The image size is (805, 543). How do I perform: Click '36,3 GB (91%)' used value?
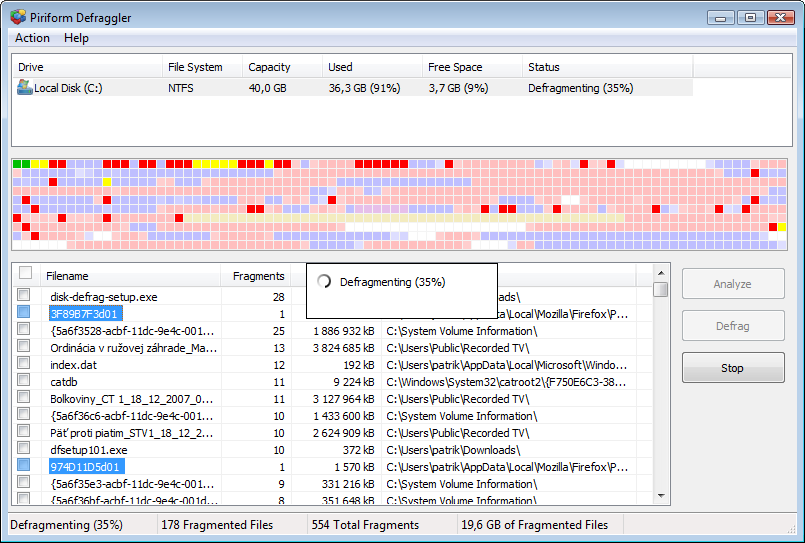click(x=365, y=88)
